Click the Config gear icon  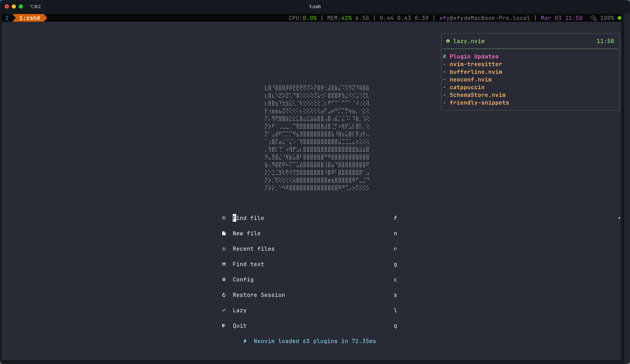pos(224,280)
